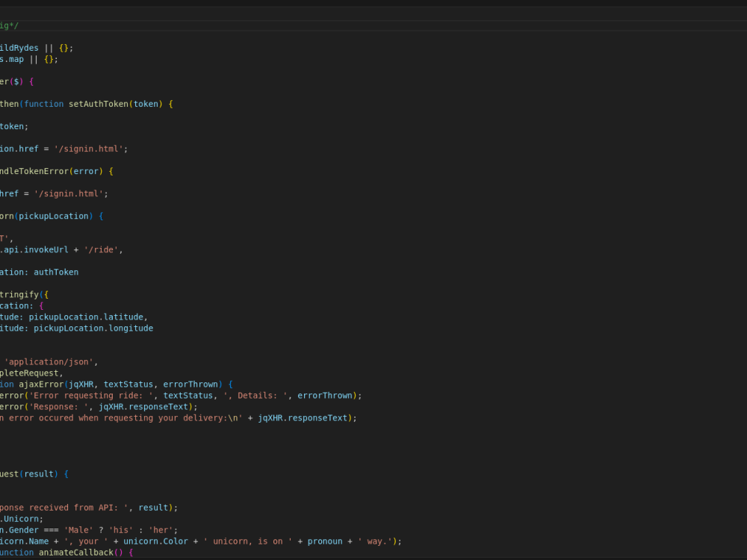Click 'pleteRequest,' line text
This screenshot has height=560, width=747.
(x=31, y=373)
